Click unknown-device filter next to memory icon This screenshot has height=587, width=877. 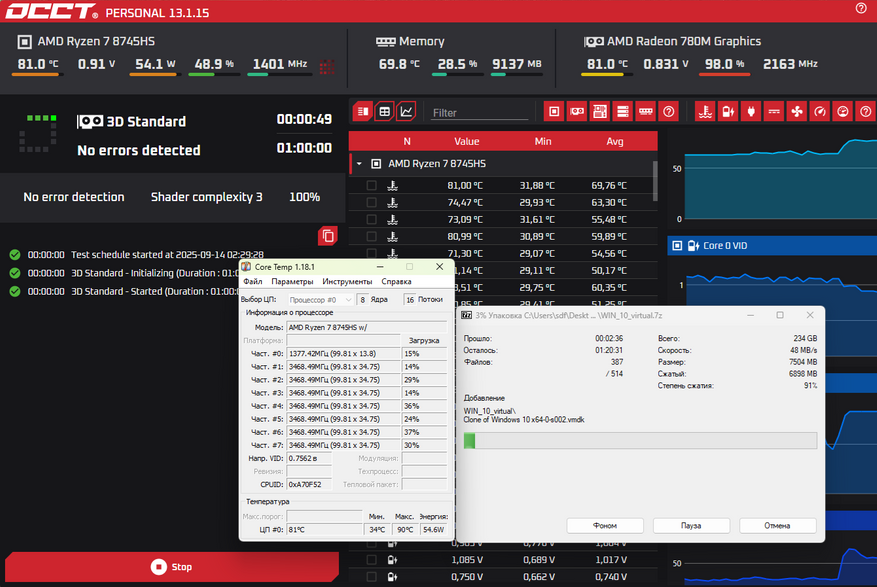pyautogui.click(x=668, y=112)
